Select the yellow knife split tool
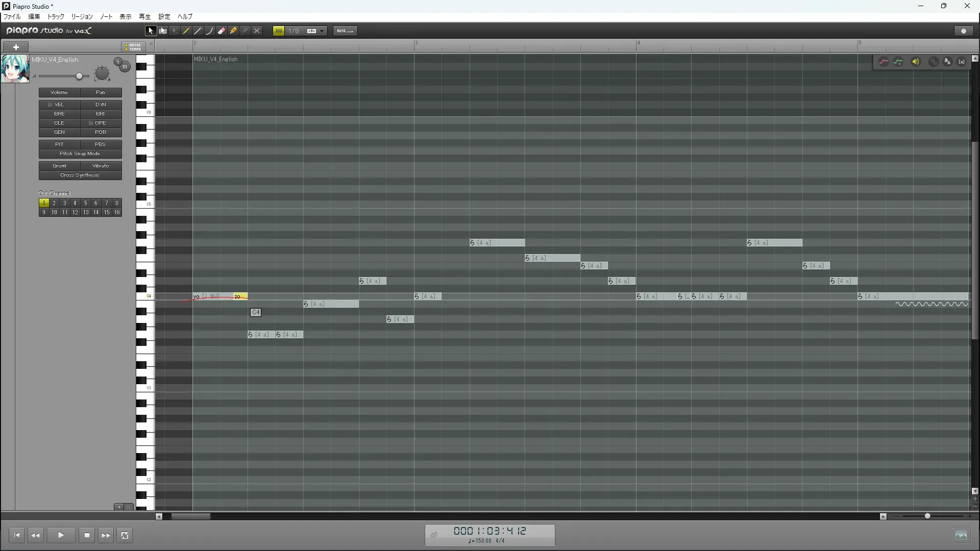The width and height of the screenshot is (980, 551). pyautogui.click(x=233, y=31)
